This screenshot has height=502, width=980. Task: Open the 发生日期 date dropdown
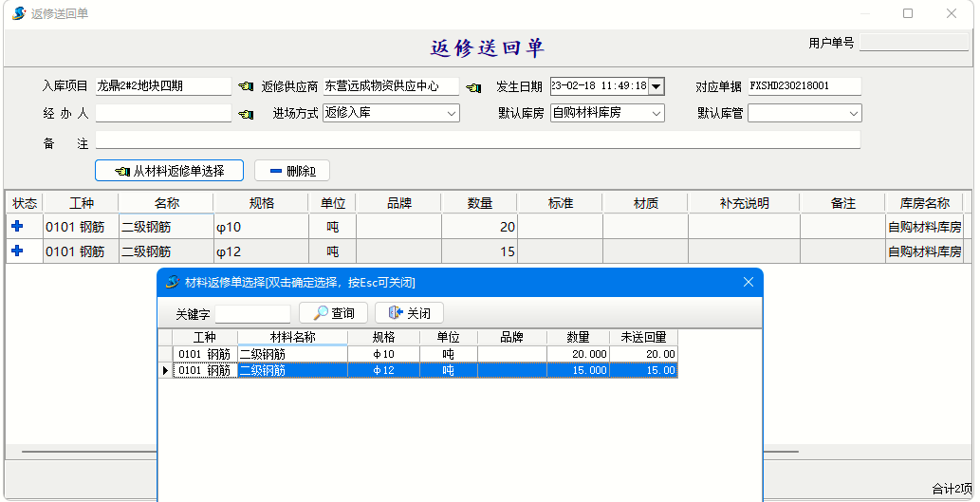tap(656, 86)
